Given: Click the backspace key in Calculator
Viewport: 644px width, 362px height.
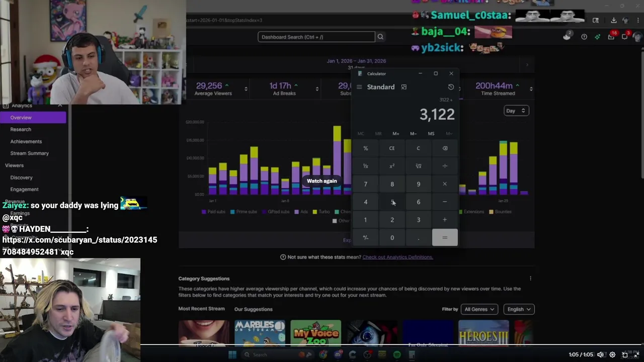Looking at the screenshot, I should (x=445, y=148).
